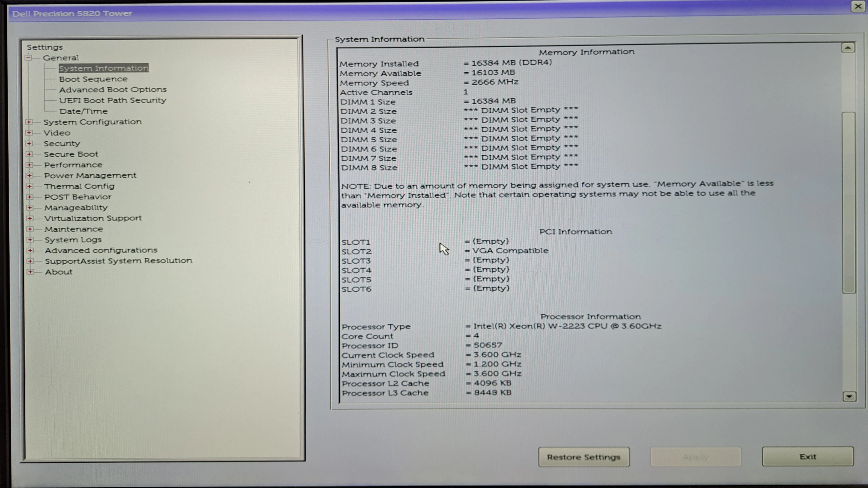This screenshot has height=488, width=868.
Task: Select the Maintenance label
Action: pos(74,229)
